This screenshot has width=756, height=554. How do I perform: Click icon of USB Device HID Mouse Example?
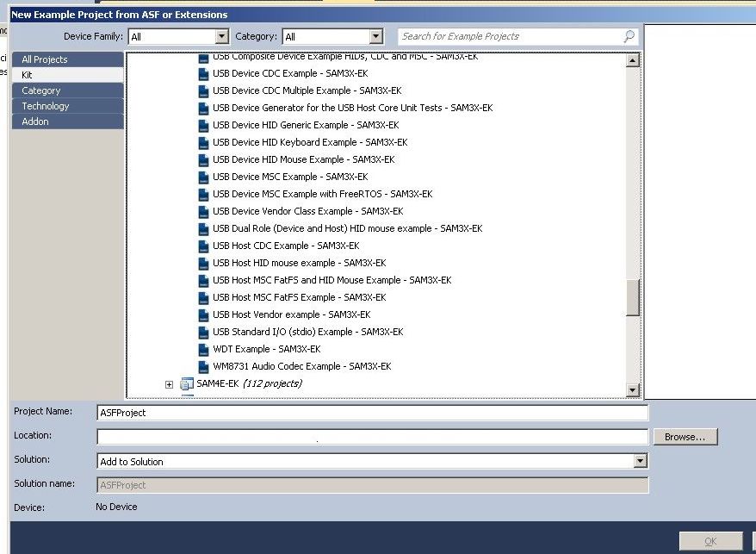pyautogui.click(x=203, y=160)
